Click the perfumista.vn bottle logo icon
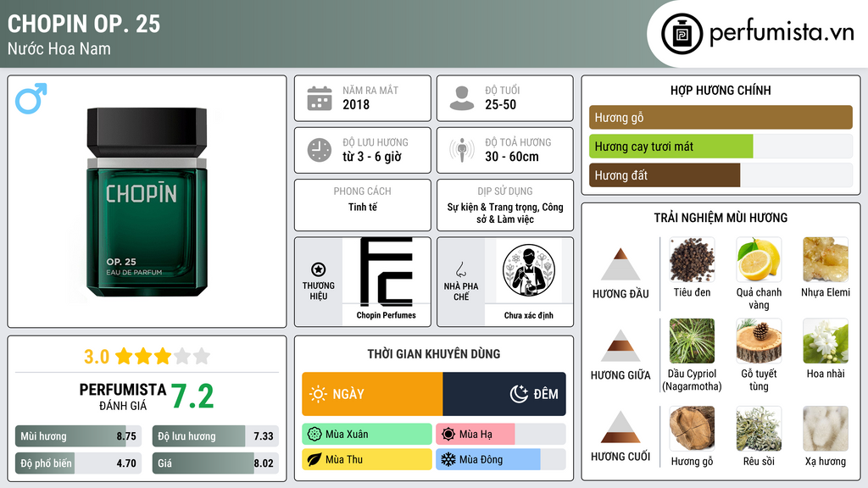 (x=682, y=34)
